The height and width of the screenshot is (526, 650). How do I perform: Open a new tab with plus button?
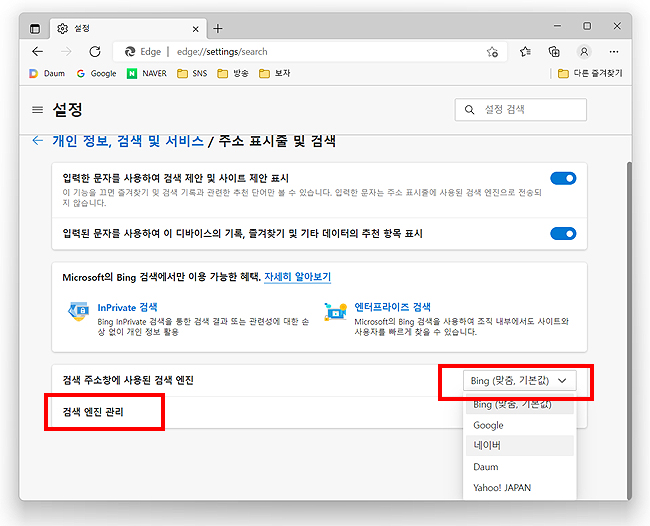point(218,29)
